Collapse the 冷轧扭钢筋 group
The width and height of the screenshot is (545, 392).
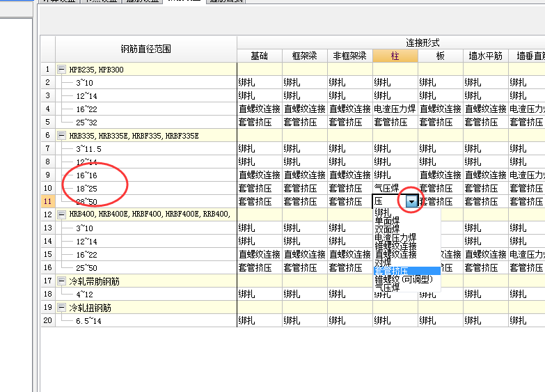coord(61,308)
